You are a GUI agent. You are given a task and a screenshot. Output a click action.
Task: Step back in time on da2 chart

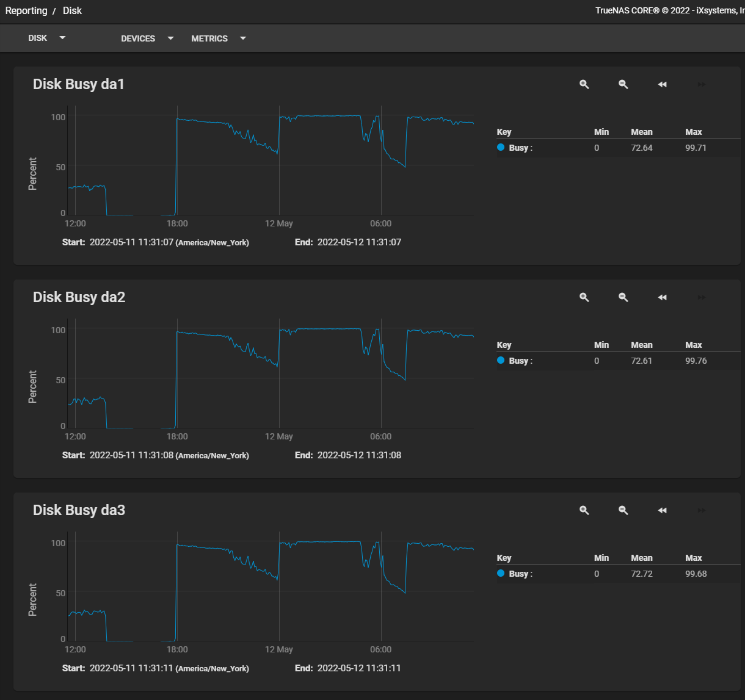pyautogui.click(x=663, y=297)
